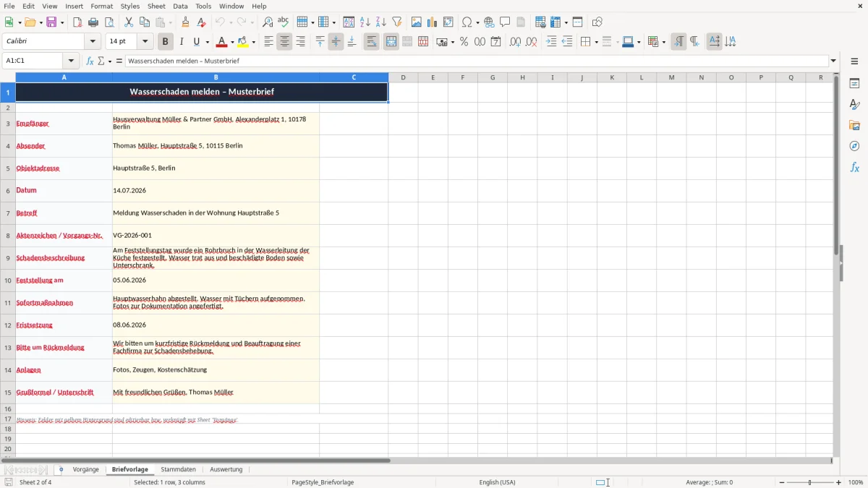Format as Date icon
Viewport: 868px width, 488px height.
pyautogui.click(x=495, y=42)
